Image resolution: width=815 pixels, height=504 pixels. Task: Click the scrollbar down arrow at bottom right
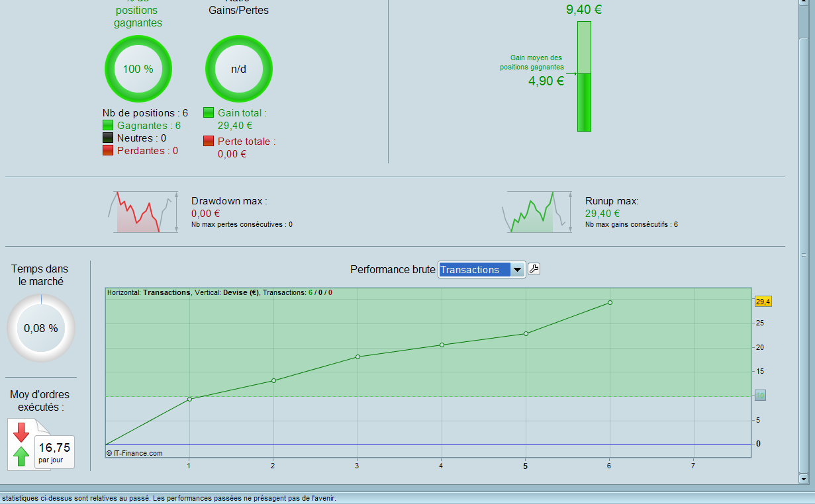pos(804,478)
